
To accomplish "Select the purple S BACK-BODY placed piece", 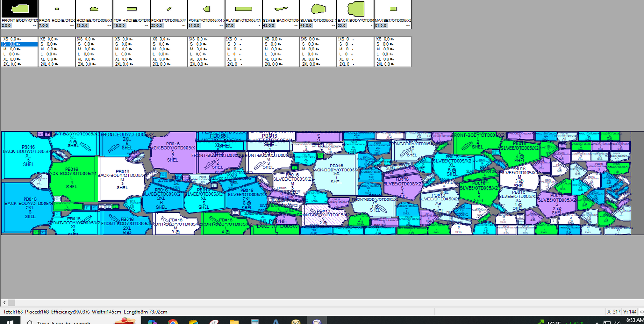I will [x=172, y=152].
